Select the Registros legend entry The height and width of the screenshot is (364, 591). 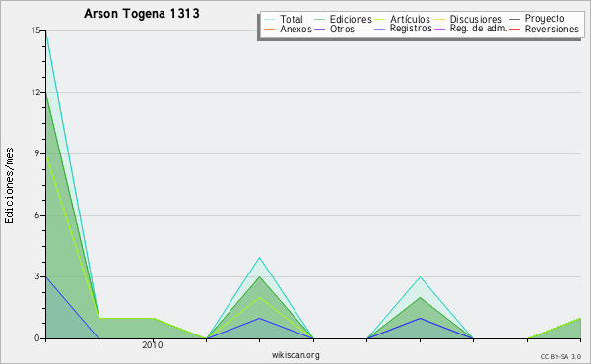[x=411, y=29]
